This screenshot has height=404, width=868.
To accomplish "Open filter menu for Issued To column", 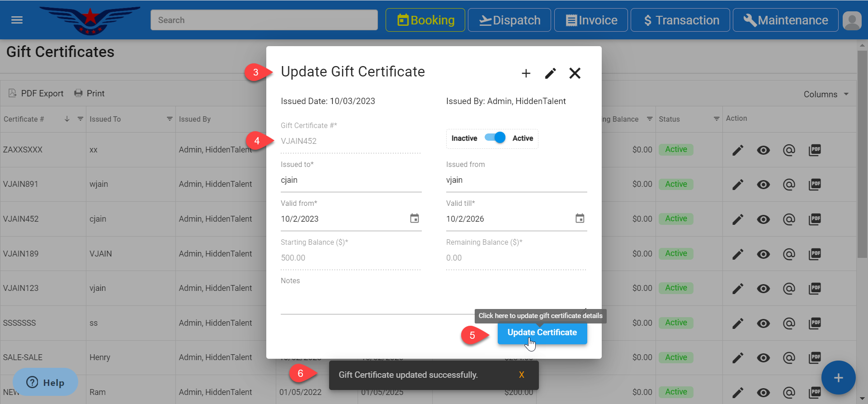I will click(x=170, y=119).
